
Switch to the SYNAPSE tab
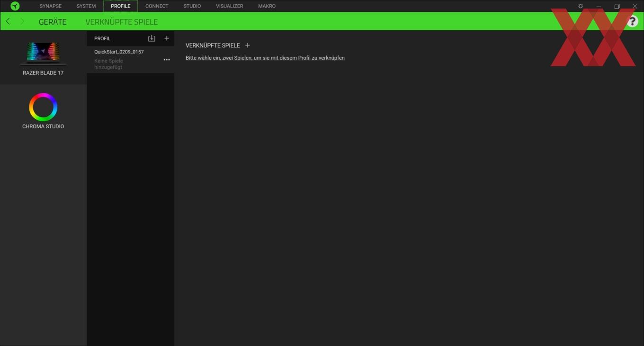[x=50, y=6]
